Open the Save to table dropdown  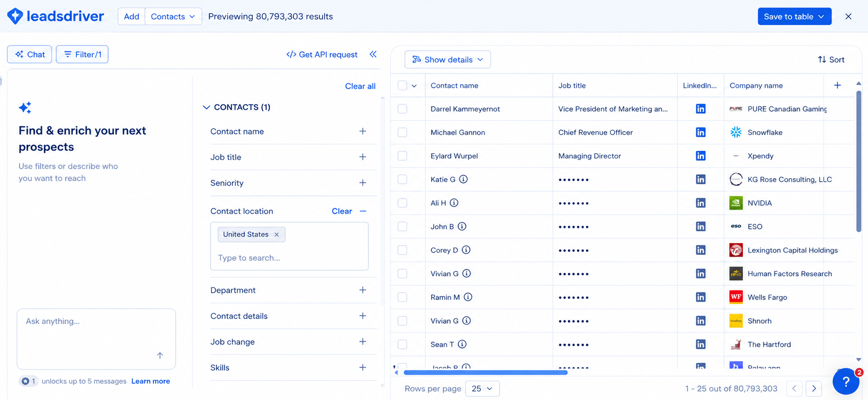[x=794, y=16]
